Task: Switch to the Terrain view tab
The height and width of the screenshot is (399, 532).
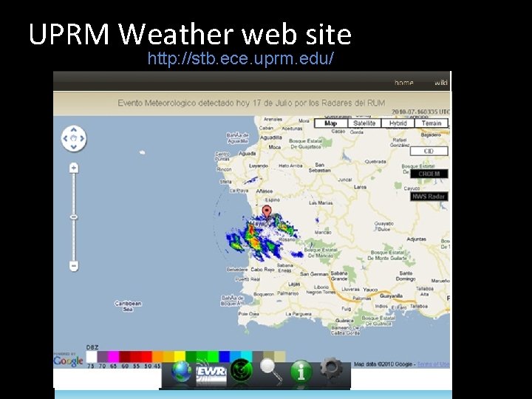Action: (x=432, y=123)
